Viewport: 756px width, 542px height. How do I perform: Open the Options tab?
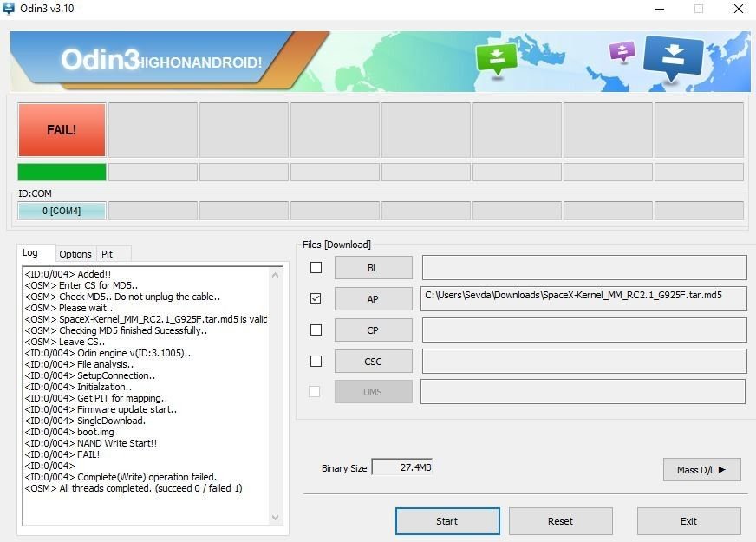75,254
